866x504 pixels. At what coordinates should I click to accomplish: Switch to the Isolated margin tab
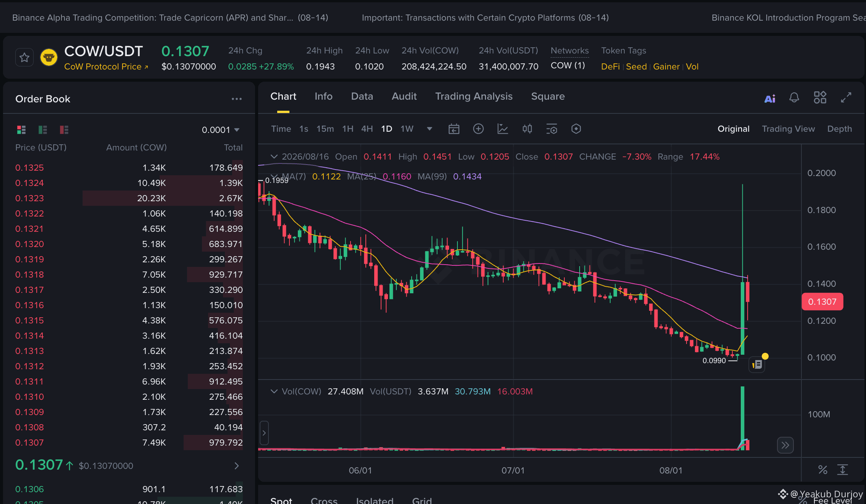(x=375, y=500)
